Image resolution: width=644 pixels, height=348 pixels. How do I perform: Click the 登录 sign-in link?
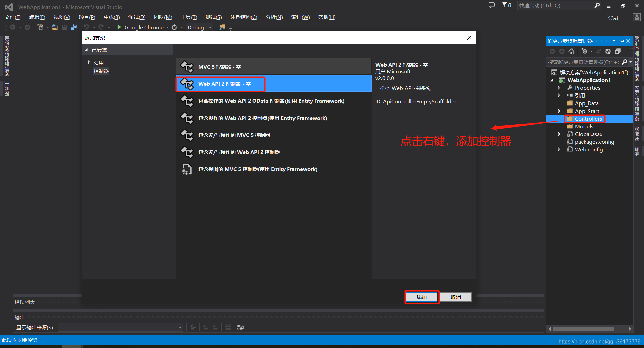(x=613, y=18)
